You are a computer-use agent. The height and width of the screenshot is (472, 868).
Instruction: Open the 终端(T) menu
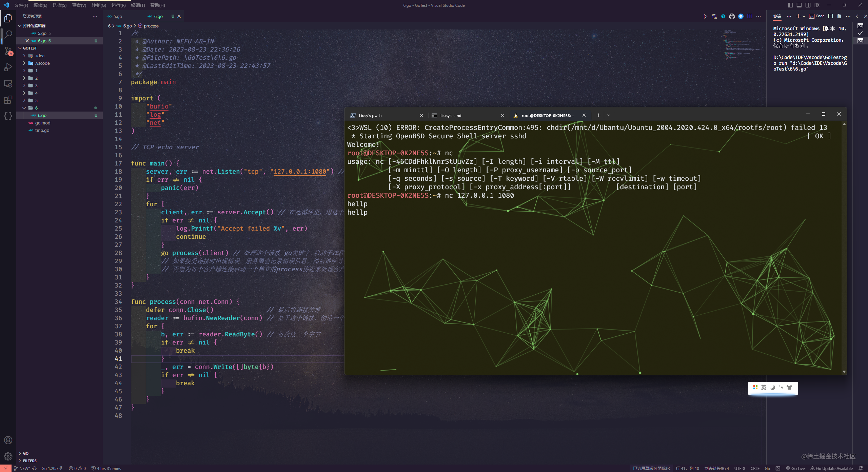pyautogui.click(x=138, y=5)
